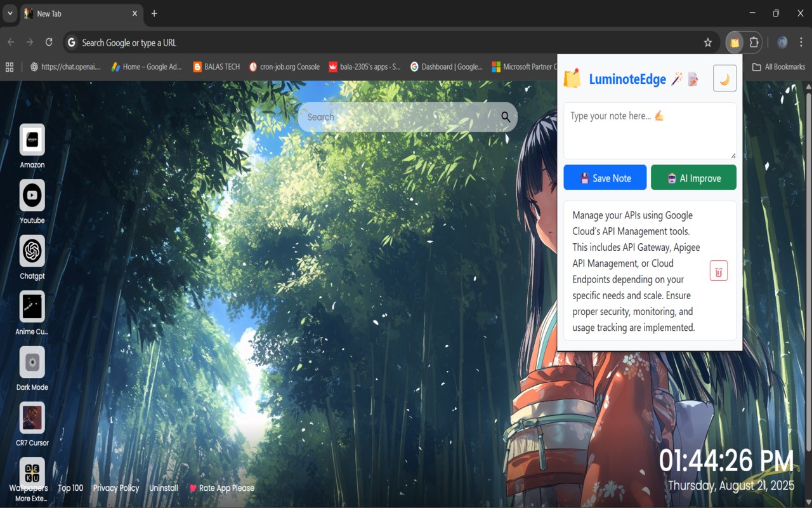Click the Top 100 link
The height and width of the screenshot is (508, 812).
point(70,488)
